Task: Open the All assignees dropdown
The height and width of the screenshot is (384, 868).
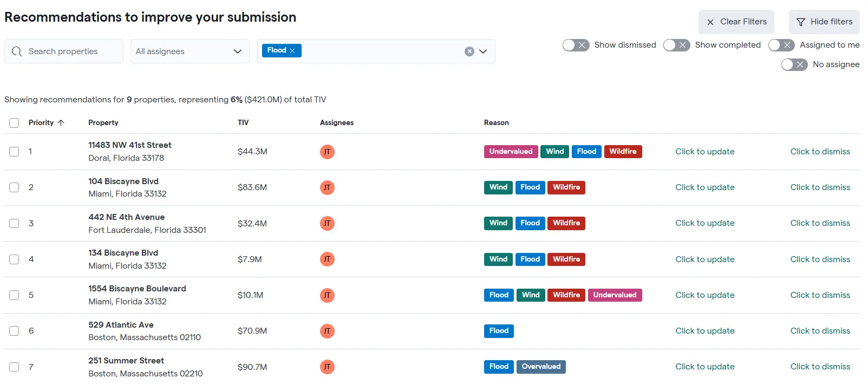Action: (x=190, y=51)
